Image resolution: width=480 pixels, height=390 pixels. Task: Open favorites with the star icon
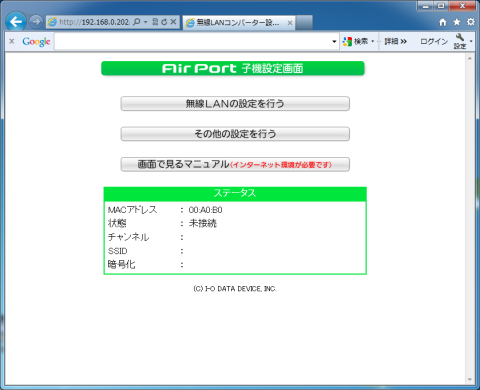[x=457, y=22]
